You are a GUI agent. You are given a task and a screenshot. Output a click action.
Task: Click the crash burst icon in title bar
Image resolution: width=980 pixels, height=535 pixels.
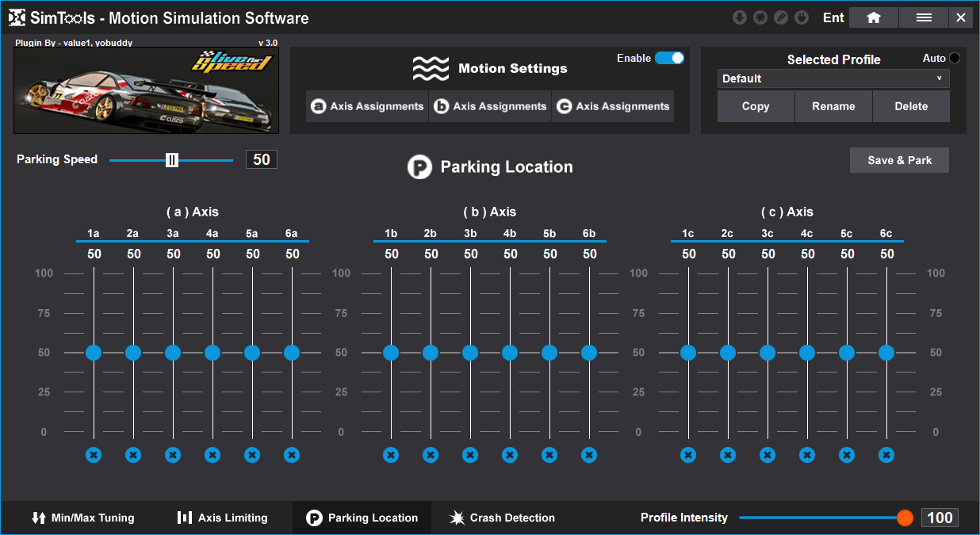click(760, 17)
